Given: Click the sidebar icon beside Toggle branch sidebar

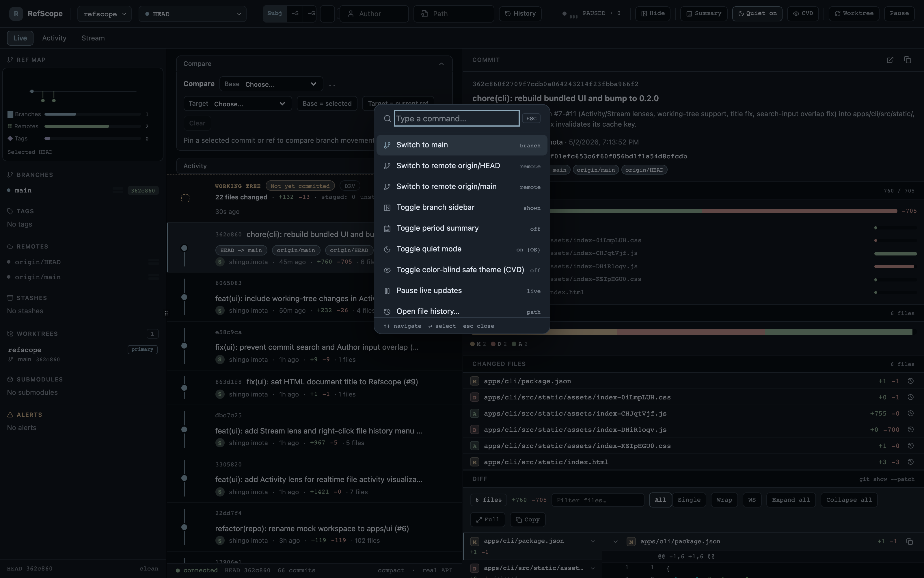Looking at the screenshot, I should click(387, 208).
